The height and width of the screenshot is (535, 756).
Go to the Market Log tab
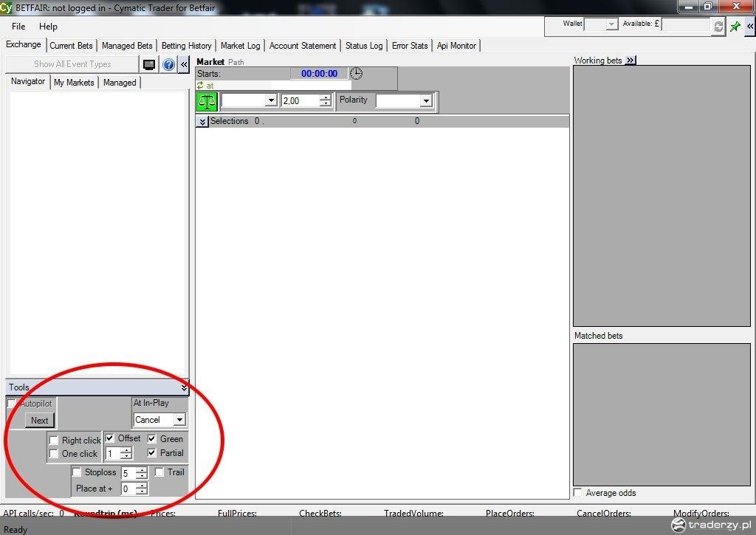coord(240,46)
